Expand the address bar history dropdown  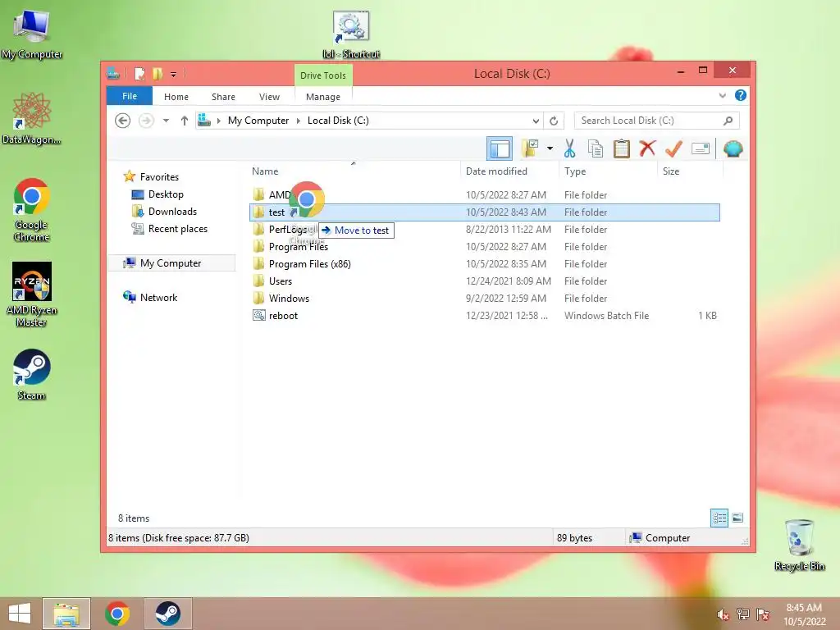tap(536, 121)
